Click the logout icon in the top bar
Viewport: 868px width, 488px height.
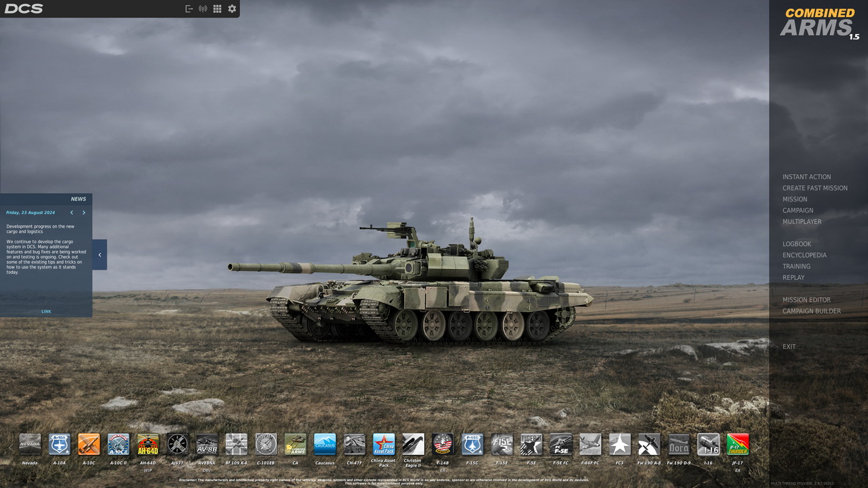coord(189,9)
